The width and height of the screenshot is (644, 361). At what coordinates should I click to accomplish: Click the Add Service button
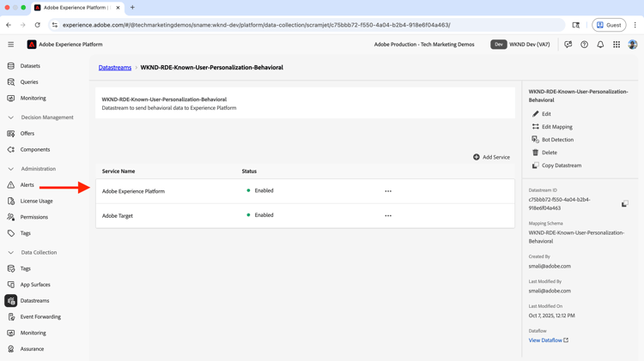(x=491, y=157)
